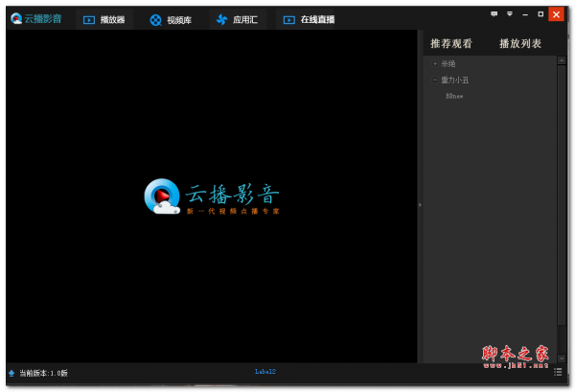Select the 杀绝 playlist entry
The image size is (575, 392).
click(448, 64)
